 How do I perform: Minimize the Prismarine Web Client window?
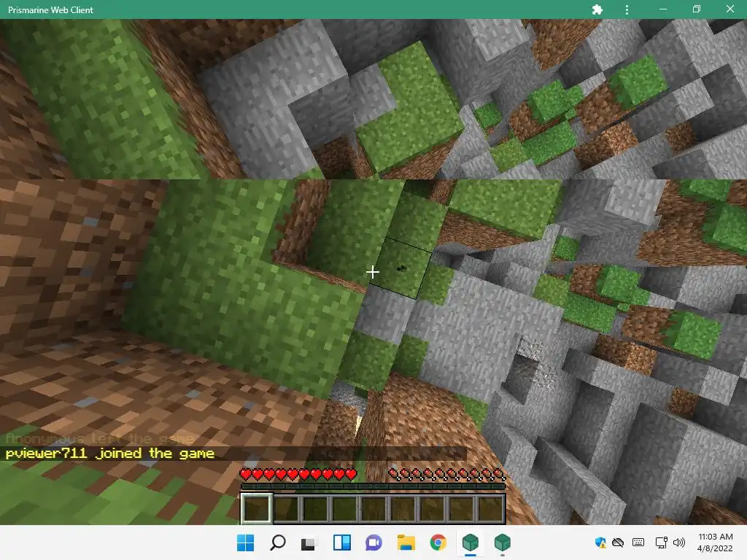(x=662, y=9)
